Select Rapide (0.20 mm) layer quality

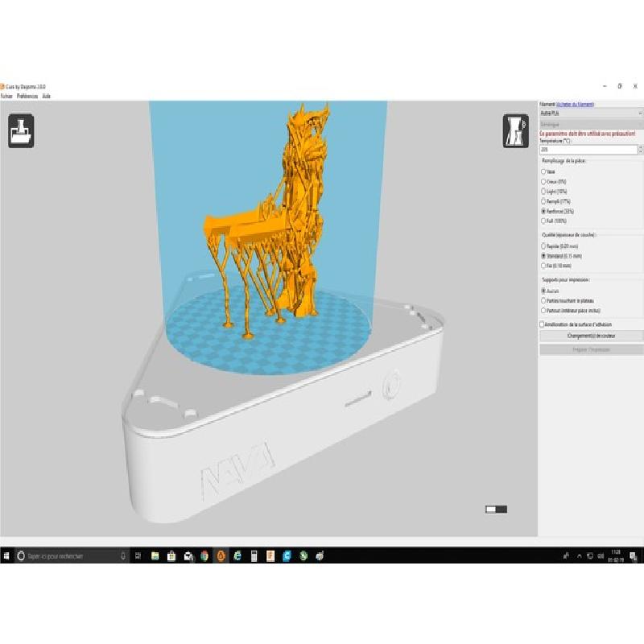[x=543, y=246]
